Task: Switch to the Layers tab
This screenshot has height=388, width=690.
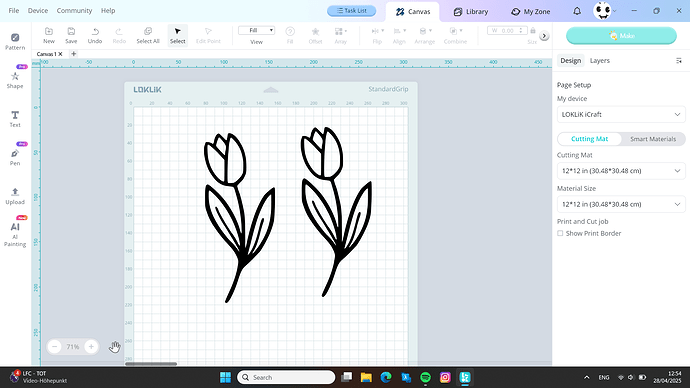Action: click(x=599, y=61)
